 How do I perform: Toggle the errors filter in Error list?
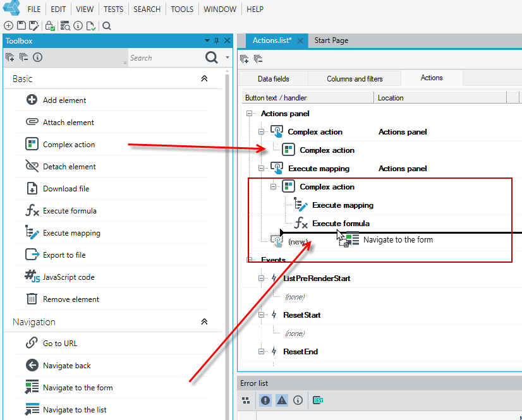[x=265, y=400]
